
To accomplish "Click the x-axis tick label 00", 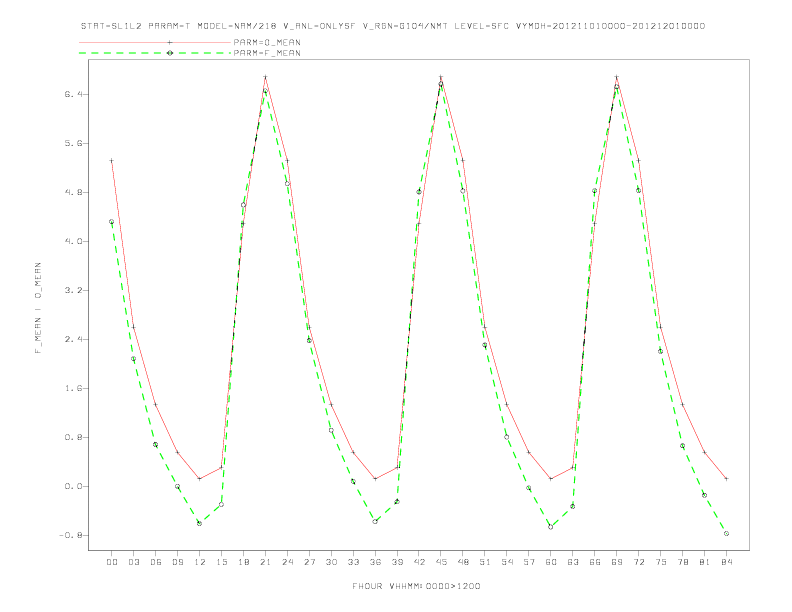I will pyautogui.click(x=112, y=562).
